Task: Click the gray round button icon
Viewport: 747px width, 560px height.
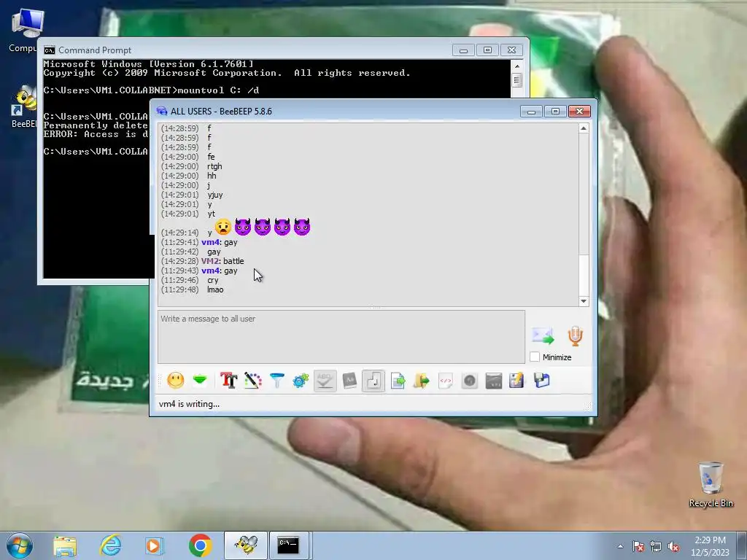Action: point(469,381)
